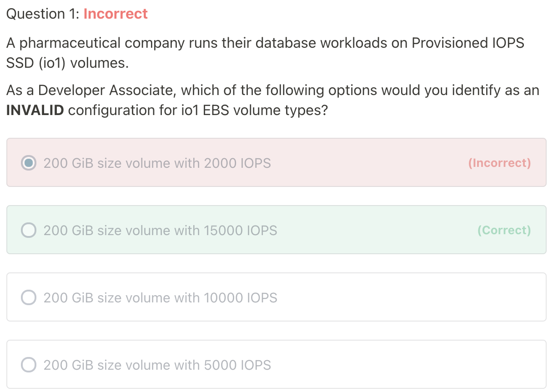The image size is (553, 392).
Task: Choose the 15000 IOPS radio button
Action: click(x=29, y=230)
